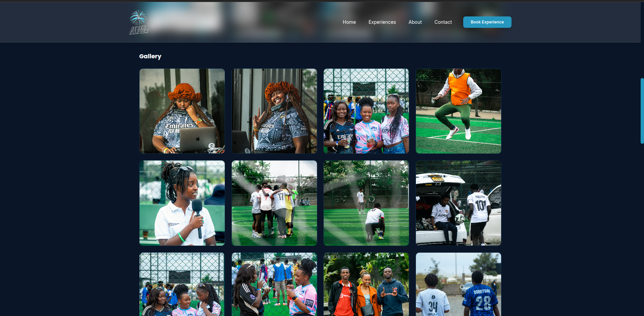The width and height of the screenshot is (644, 316).
Task: View photo of jerseys numbered 34 and 28
Action: click(459, 284)
